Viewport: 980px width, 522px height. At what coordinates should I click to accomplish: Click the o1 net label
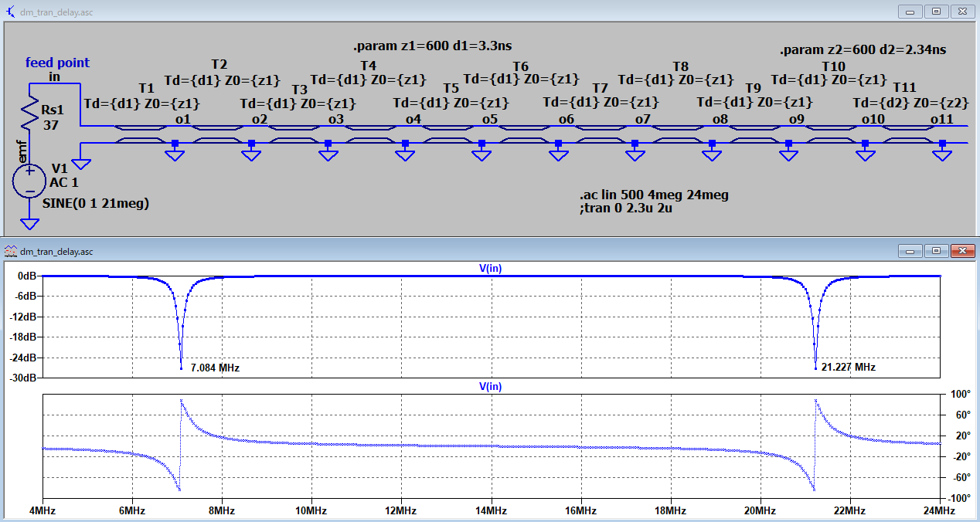(x=183, y=119)
